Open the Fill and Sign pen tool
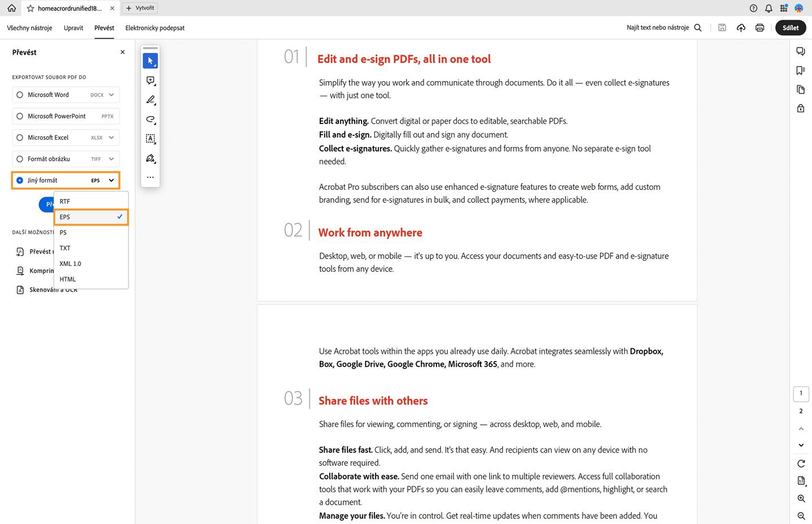812x524 pixels. (150, 158)
